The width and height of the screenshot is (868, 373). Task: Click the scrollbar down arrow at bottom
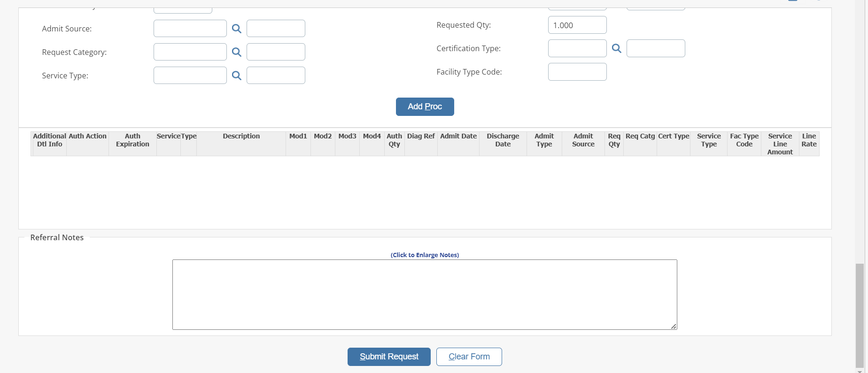click(860, 370)
